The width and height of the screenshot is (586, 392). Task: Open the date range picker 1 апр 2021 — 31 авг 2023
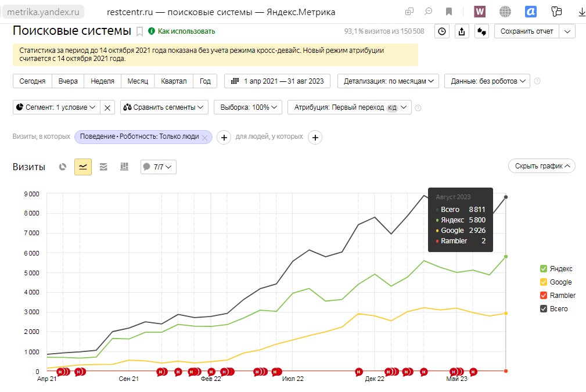click(x=277, y=81)
